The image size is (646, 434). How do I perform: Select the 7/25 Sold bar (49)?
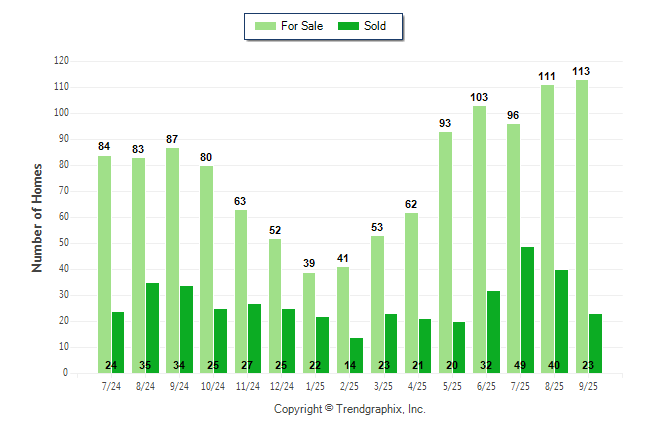(x=527, y=310)
